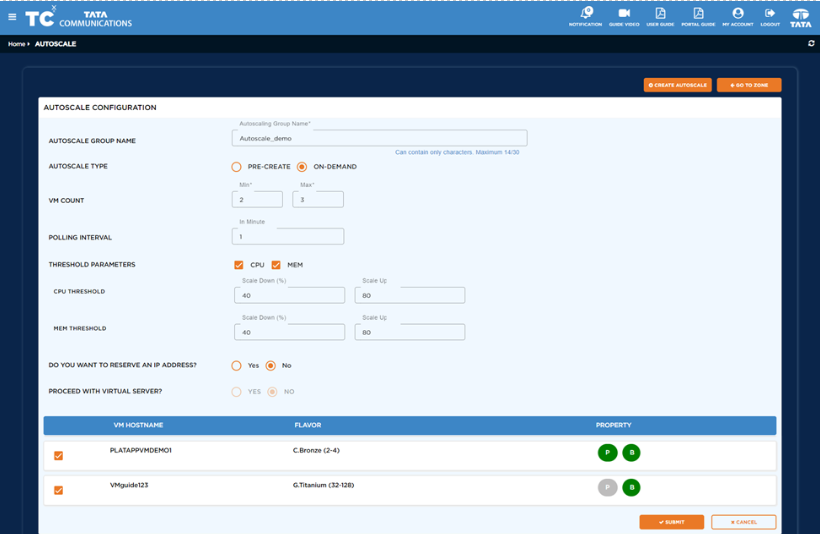Click CPU threshold Scale Up field

[x=409, y=295]
